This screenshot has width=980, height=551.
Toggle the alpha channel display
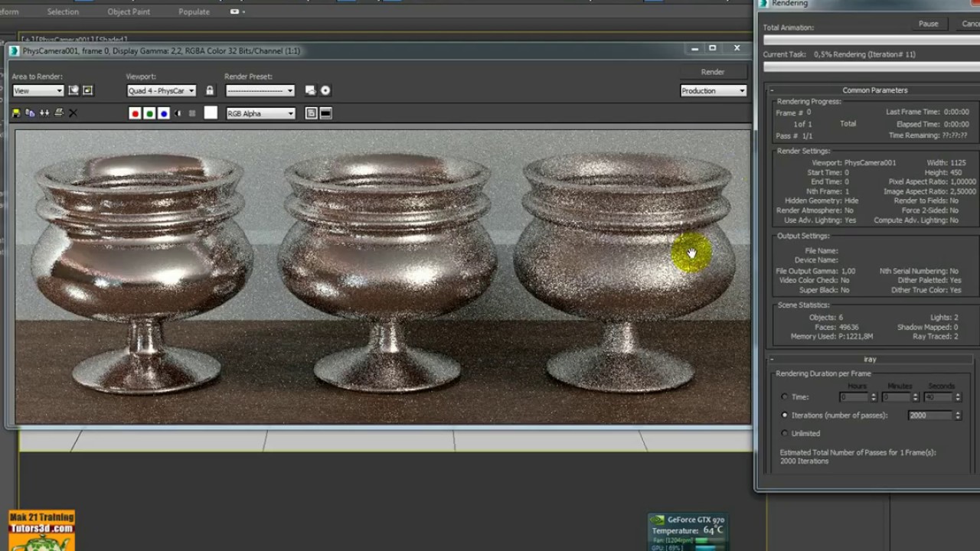[178, 113]
